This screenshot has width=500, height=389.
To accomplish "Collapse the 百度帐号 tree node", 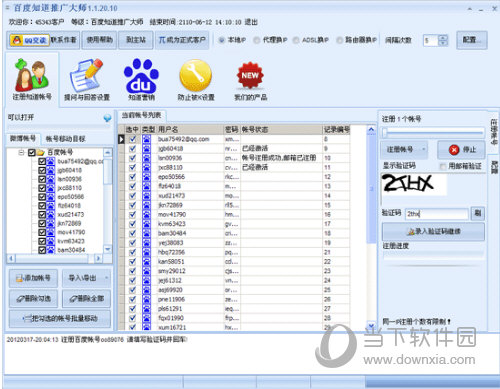I will [x=22, y=153].
